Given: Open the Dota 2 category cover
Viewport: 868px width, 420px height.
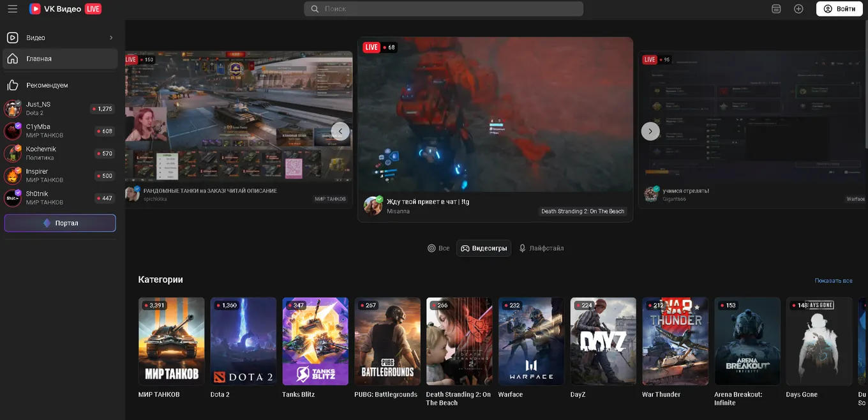Looking at the screenshot, I should pos(244,341).
